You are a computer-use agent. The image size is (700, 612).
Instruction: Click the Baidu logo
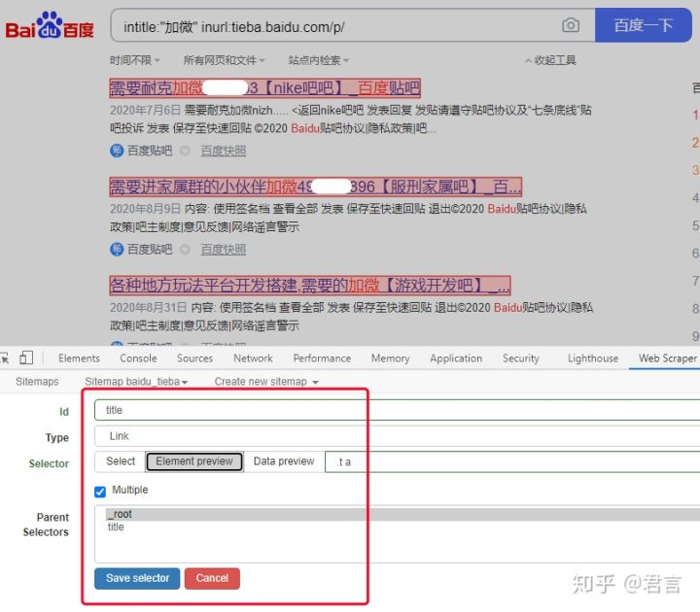click(x=50, y=25)
